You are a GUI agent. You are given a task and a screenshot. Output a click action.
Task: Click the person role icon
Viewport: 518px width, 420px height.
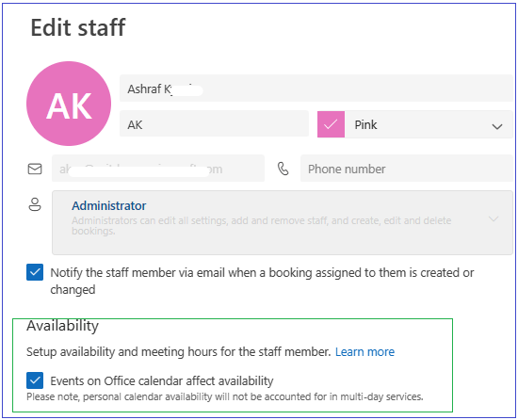click(x=35, y=204)
